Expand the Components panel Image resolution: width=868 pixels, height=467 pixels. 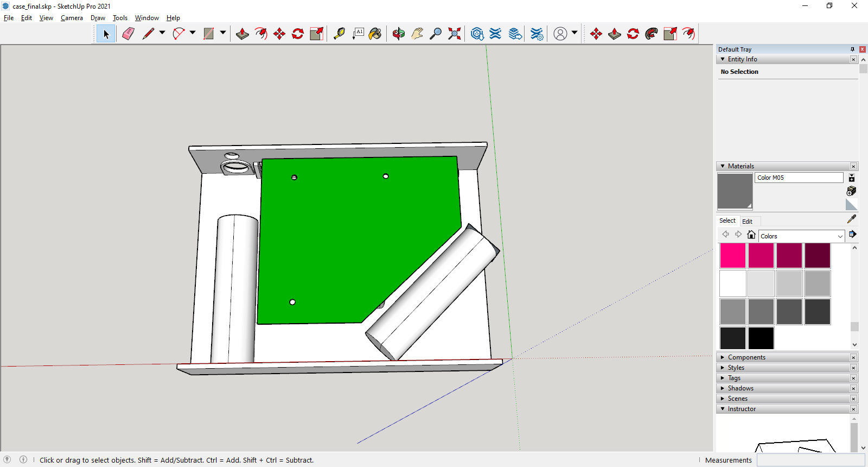[723, 357]
